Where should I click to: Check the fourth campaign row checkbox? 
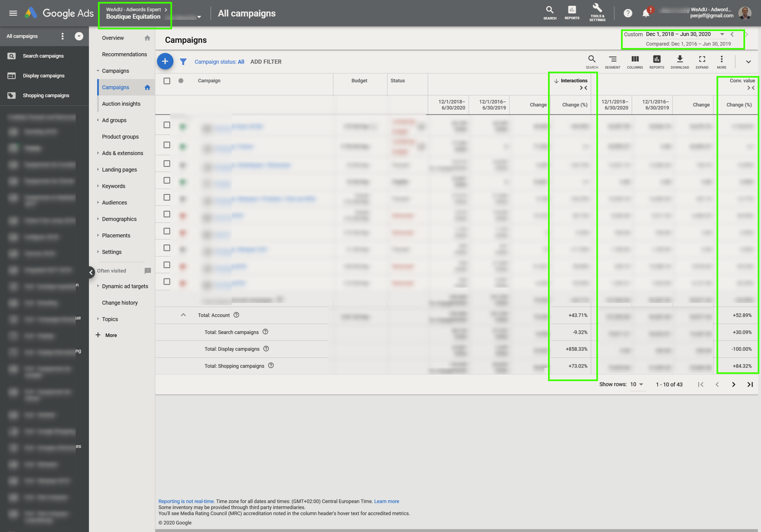coord(167,180)
